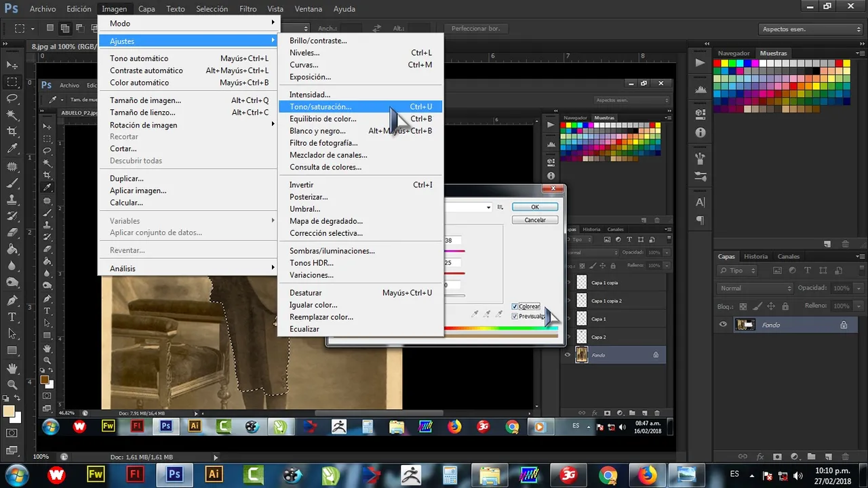This screenshot has width=868, height=488.
Task: Create new swatch in Muestras panel
Action: 827,244
